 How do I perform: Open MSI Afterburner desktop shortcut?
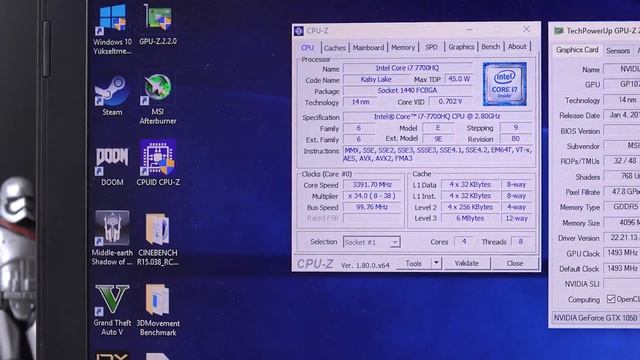tap(158, 99)
